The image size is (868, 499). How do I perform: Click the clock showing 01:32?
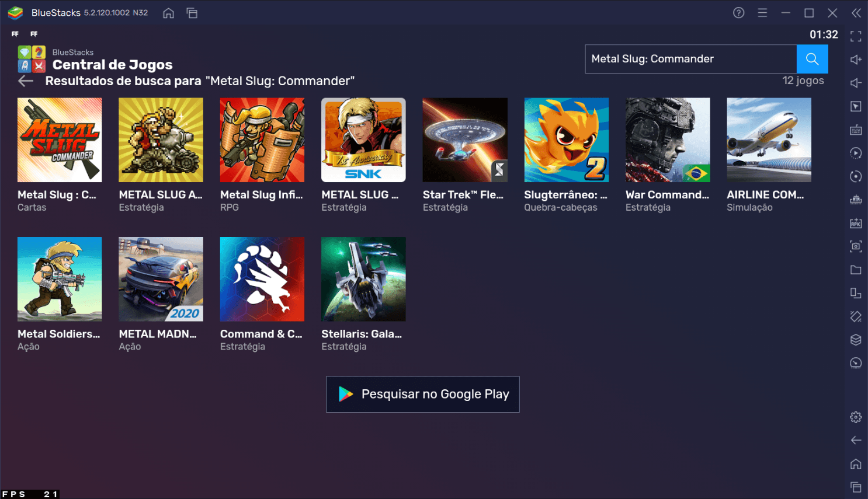824,35
